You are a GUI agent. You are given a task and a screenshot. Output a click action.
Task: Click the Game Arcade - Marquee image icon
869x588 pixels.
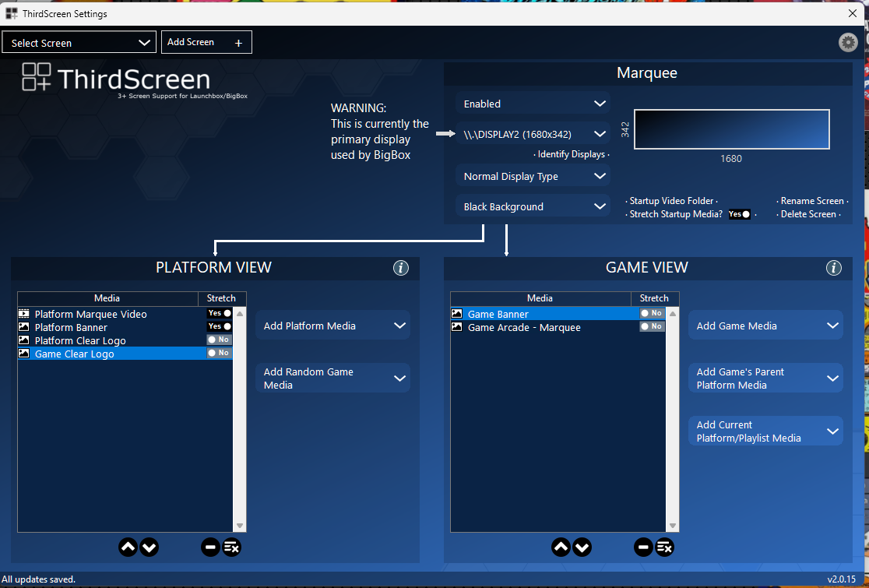[456, 327]
